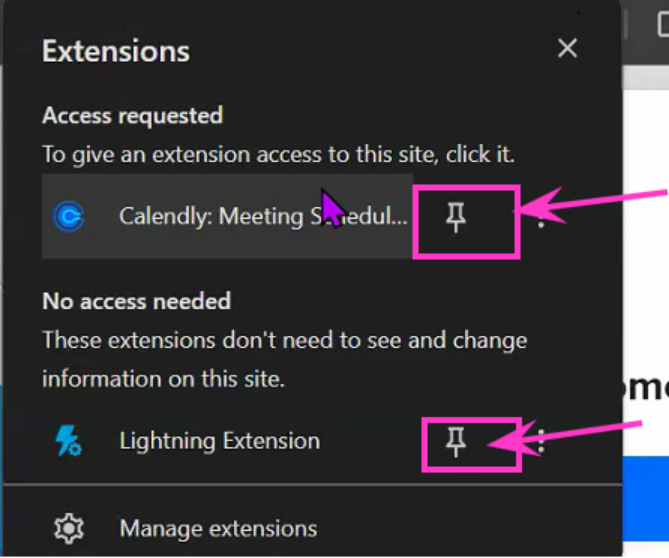Click the Calendly blue logo icon
This screenshot has width=669, height=558.
pos(69,216)
